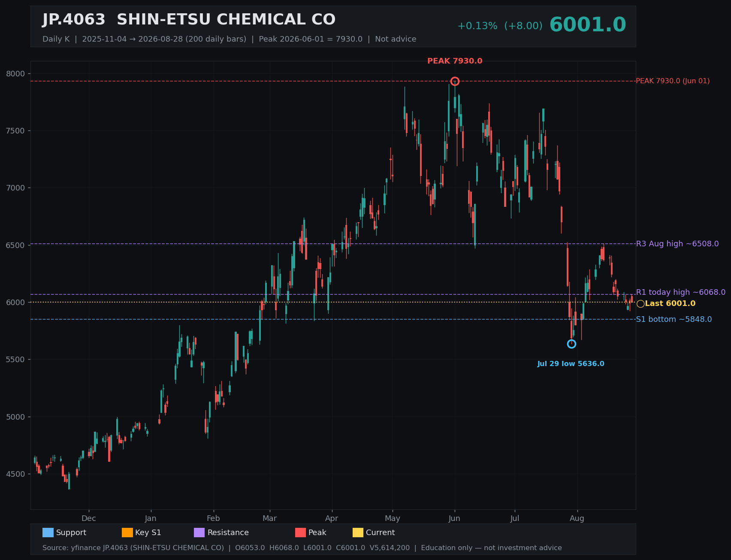
Task: Click the "R1 today high ~6068.0" label
Action: pos(681,292)
